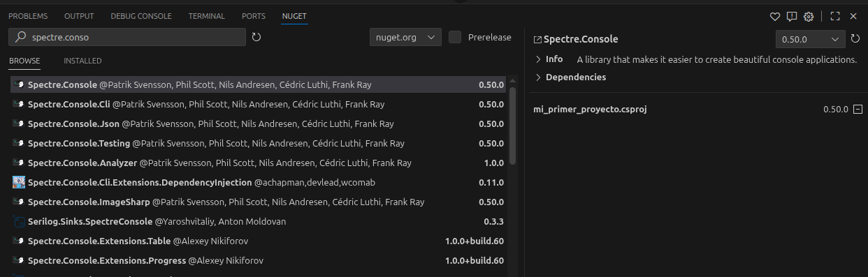Screen dimensions: 868x277
Task: Select the Spectre.Console.Cli package
Action: (x=259, y=105)
